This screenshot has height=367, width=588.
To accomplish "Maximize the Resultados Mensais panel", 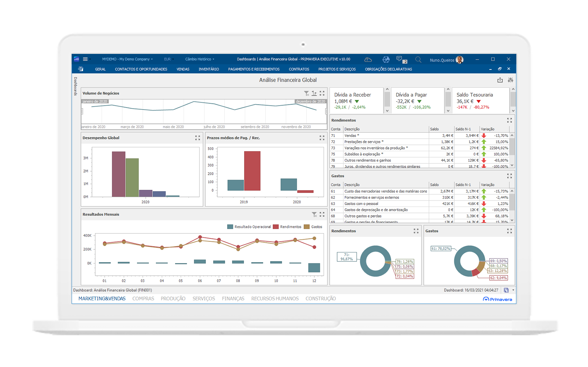I will coord(322,214).
